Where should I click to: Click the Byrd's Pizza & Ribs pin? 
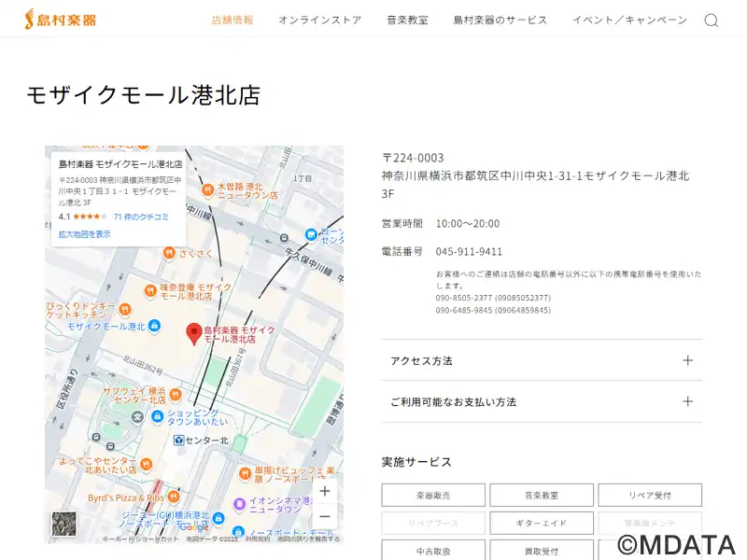tap(174, 497)
